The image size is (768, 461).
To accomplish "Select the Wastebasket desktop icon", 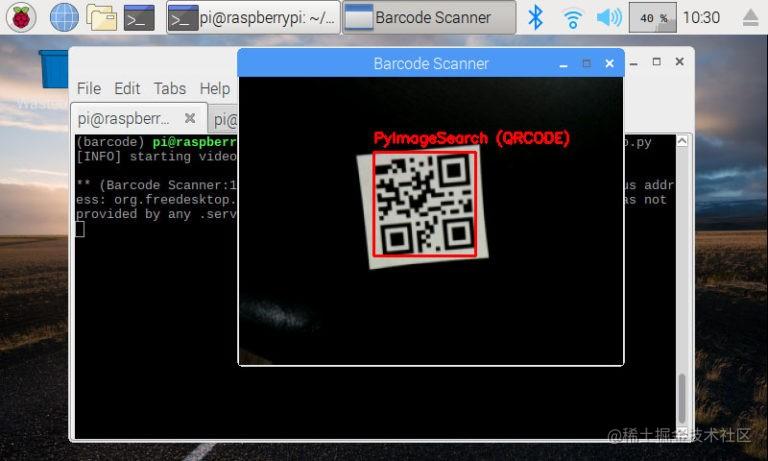I will (x=53, y=69).
